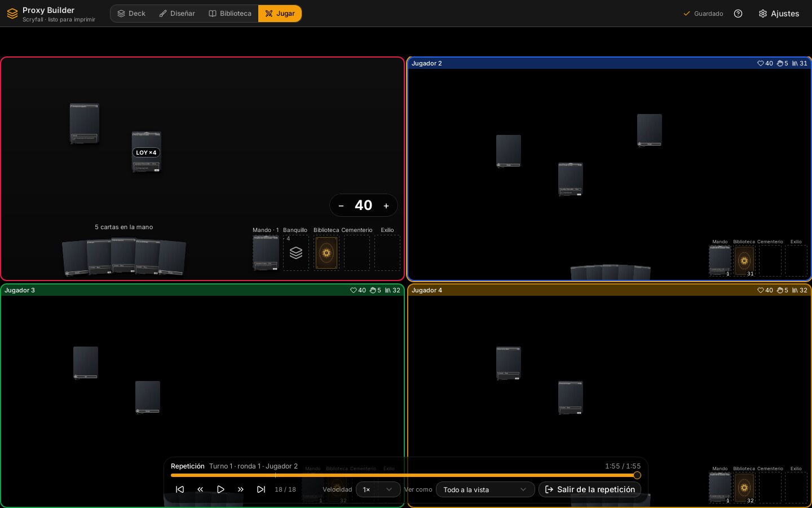Open the help question-mark icon
The height and width of the screenshot is (508, 812).
click(738, 14)
